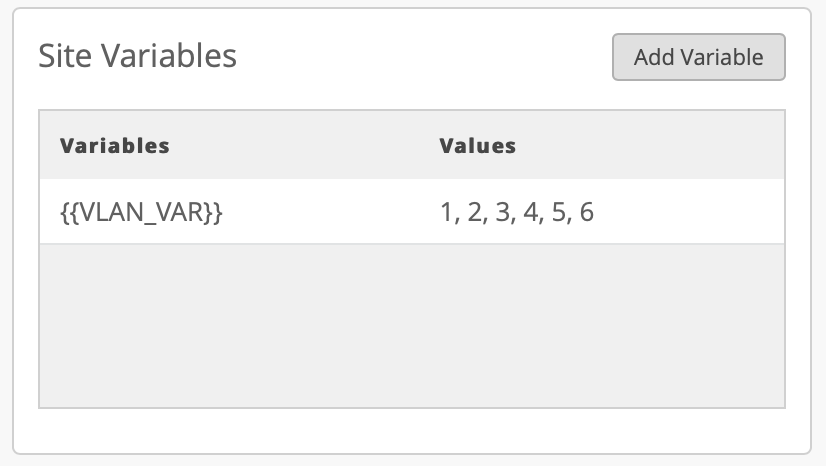Click the Values column header
The height and width of the screenshot is (466, 826).
tap(478, 145)
